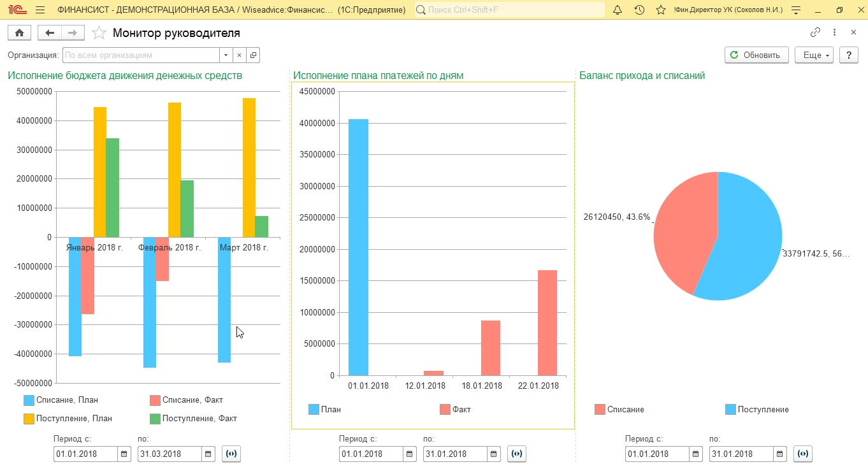Open the Еще menu
868x469 pixels.
click(814, 55)
